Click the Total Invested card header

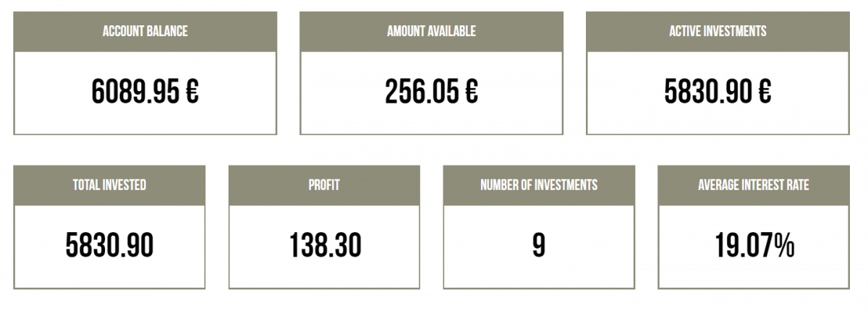click(x=109, y=185)
